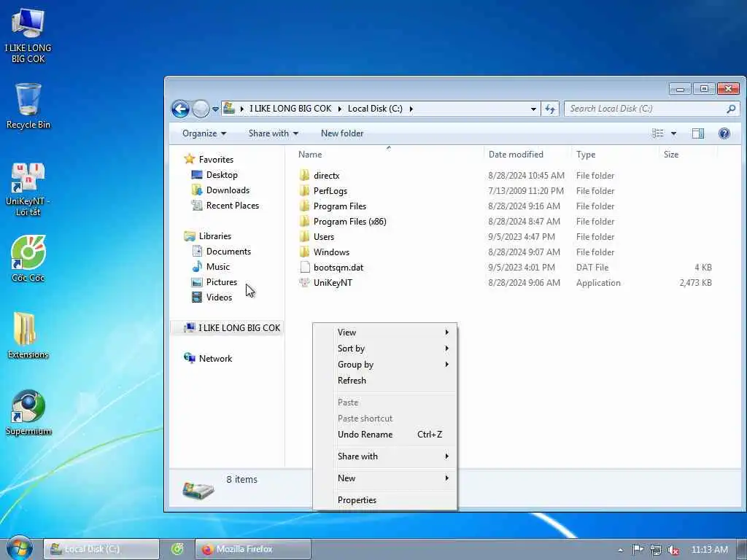The height and width of the screenshot is (560, 747).
Task: Toggle the preview pane icon
Action: (698, 133)
